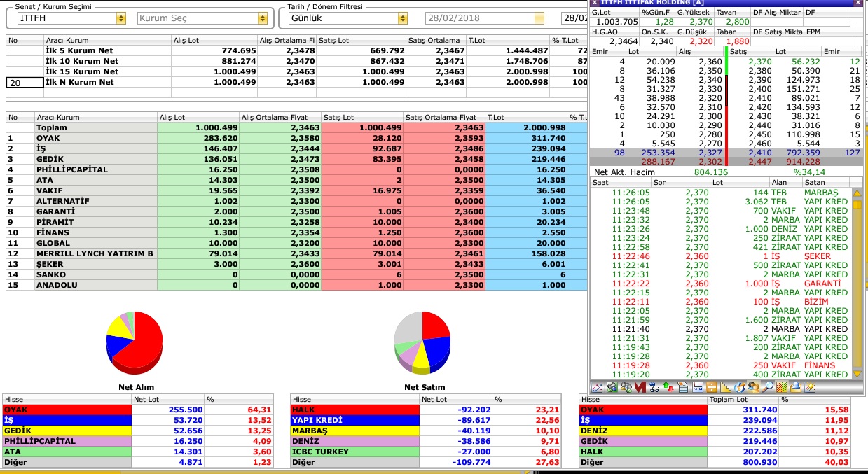Select PİRAMİT row in broker table
Viewport: 868px width, 474px height.
(x=298, y=222)
